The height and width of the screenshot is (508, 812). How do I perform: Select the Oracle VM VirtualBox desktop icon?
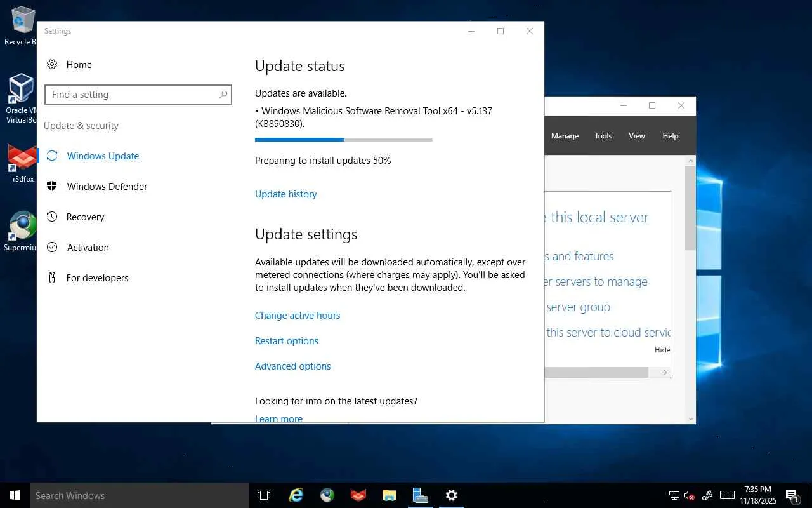[x=21, y=99]
